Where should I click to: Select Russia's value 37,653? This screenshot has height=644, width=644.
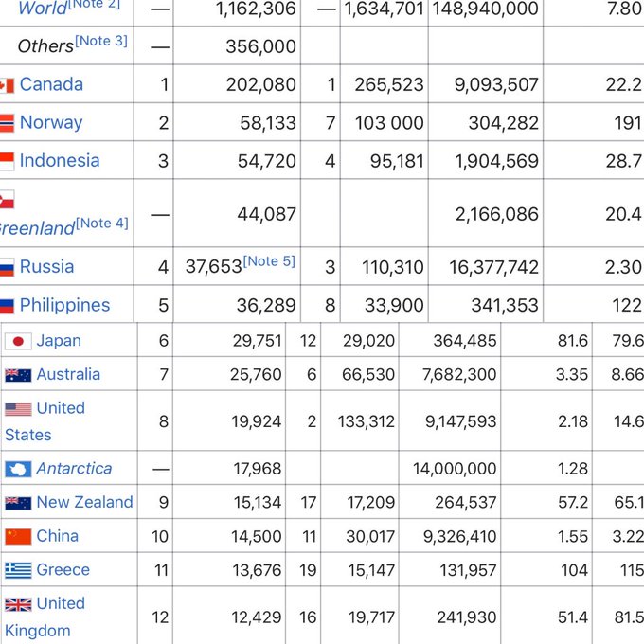tap(214, 267)
